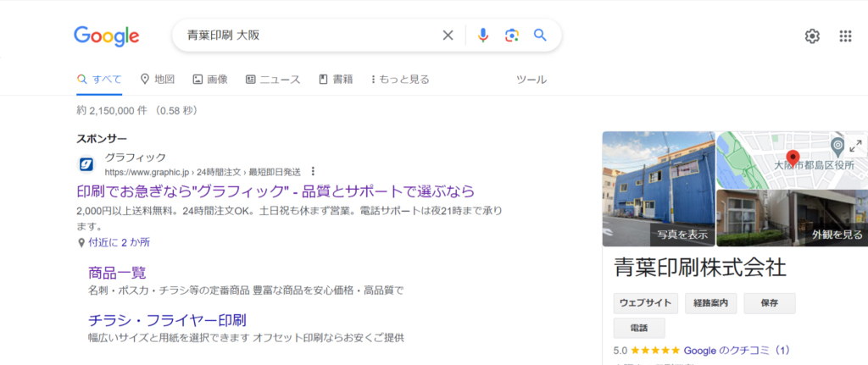Click the ウェブサイト button
This screenshot has height=365, width=868.
click(x=645, y=303)
